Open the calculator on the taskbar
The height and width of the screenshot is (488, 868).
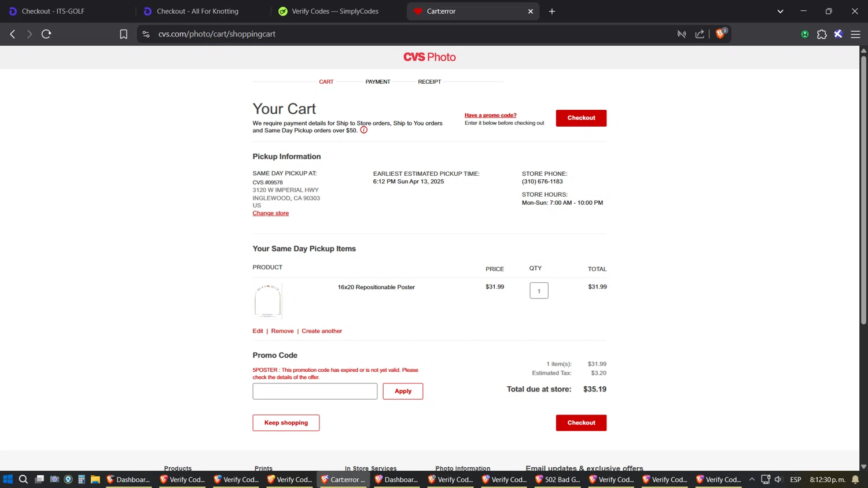point(82,479)
